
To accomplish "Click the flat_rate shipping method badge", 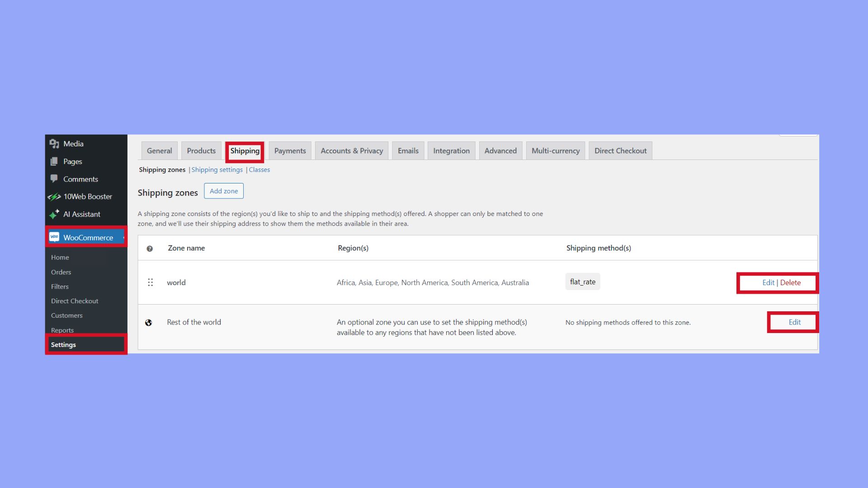I will tap(582, 282).
